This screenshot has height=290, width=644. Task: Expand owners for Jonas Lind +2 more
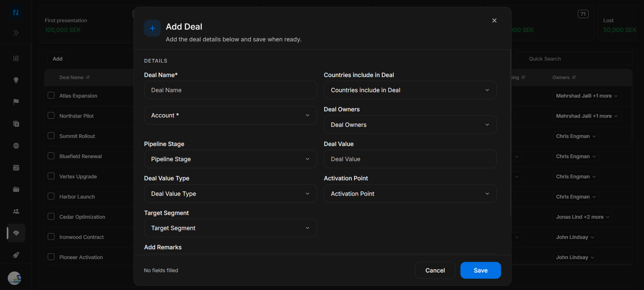(x=583, y=217)
